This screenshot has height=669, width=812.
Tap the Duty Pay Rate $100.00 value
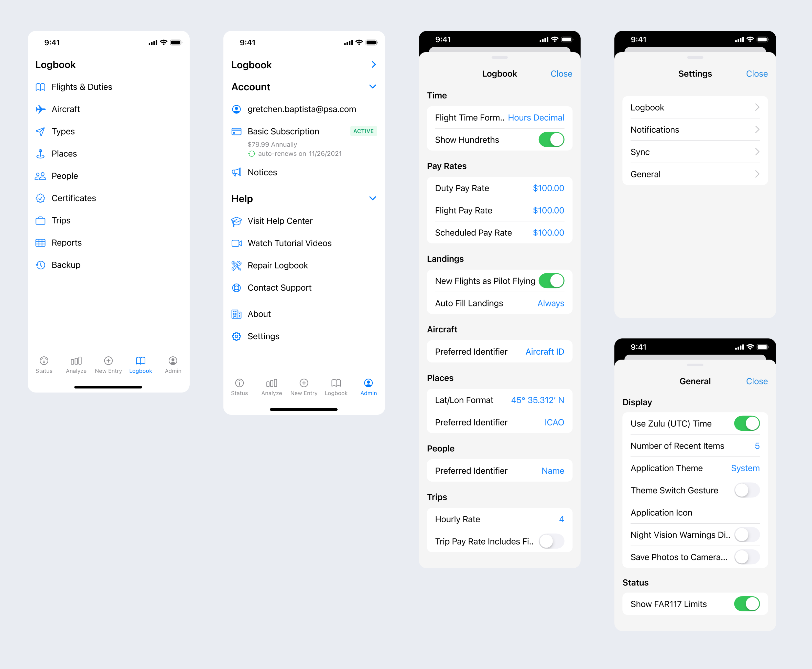(x=548, y=188)
